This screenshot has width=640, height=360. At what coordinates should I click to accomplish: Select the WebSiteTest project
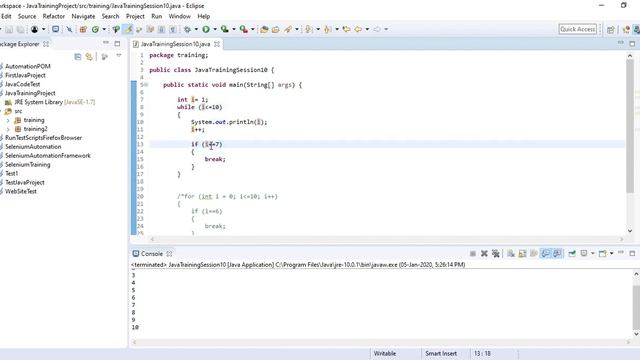coord(21,191)
